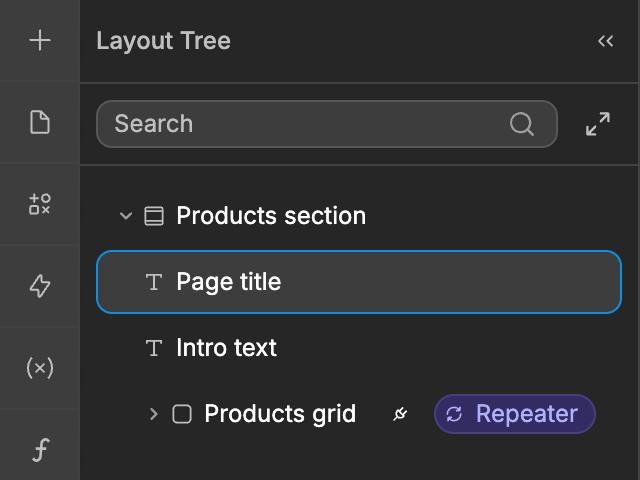
Task: Click the Layout Tree panel heading
Action: click(164, 41)
